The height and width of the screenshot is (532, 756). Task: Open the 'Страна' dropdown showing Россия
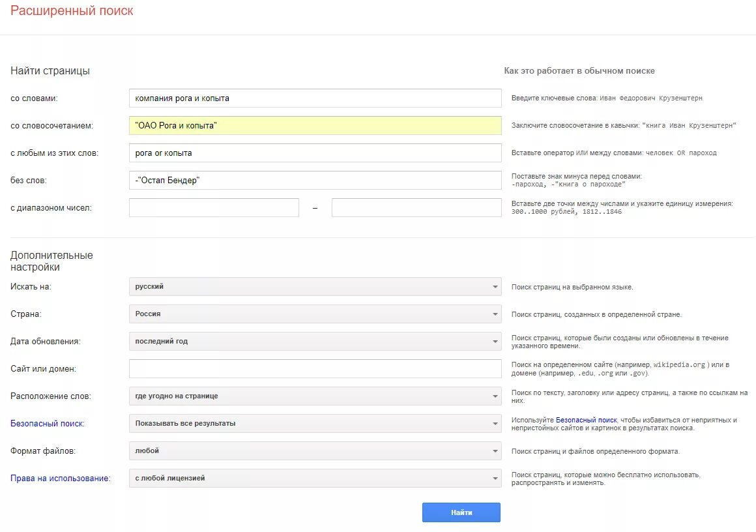click(x=315, y=314)
